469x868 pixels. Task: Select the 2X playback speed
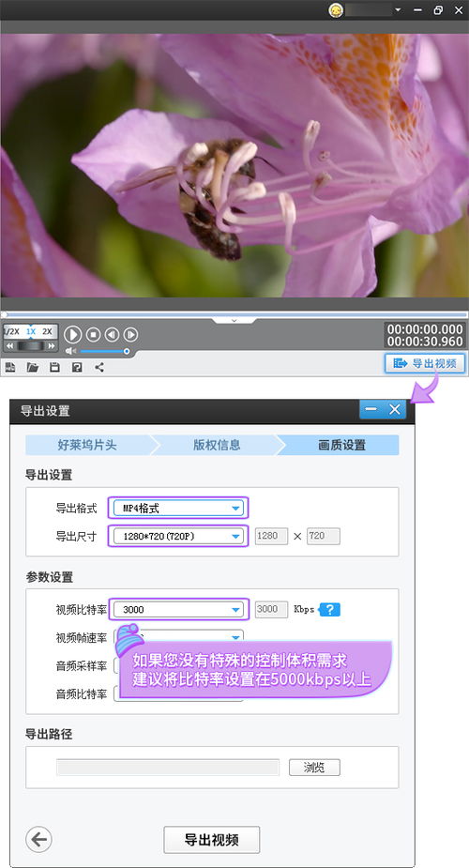(x=47, y=331)
